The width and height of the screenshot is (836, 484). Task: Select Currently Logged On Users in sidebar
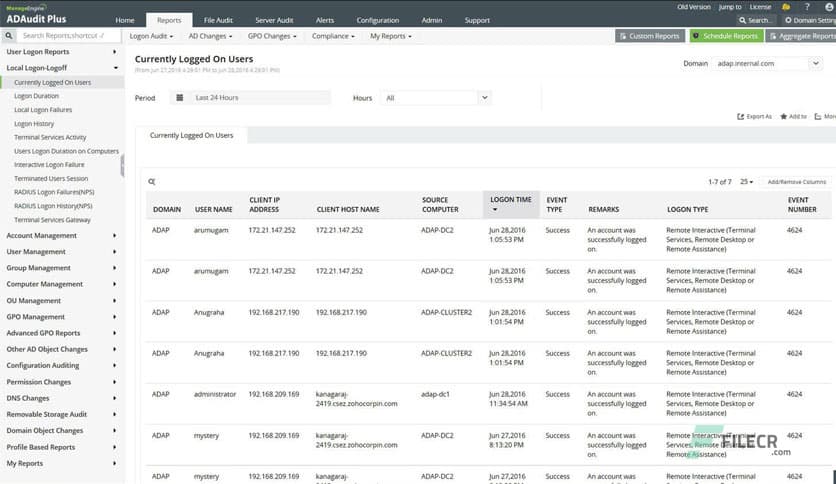[x=52, y=83]
